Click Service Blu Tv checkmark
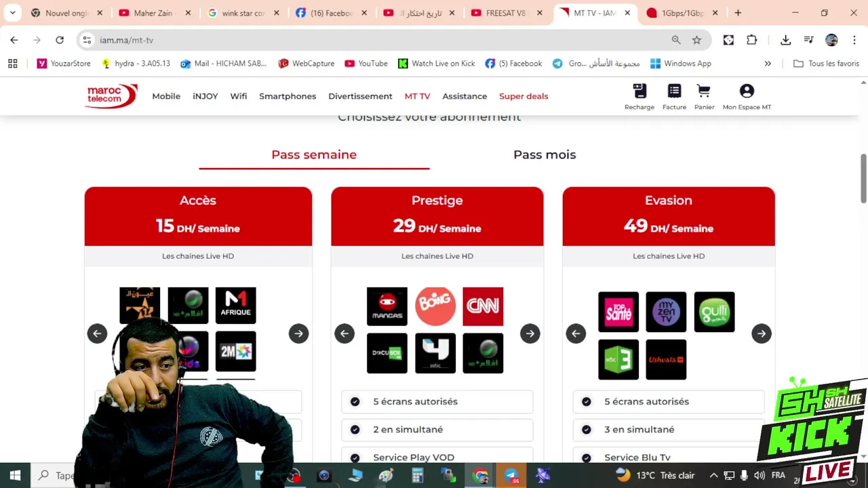 (587, 457)
